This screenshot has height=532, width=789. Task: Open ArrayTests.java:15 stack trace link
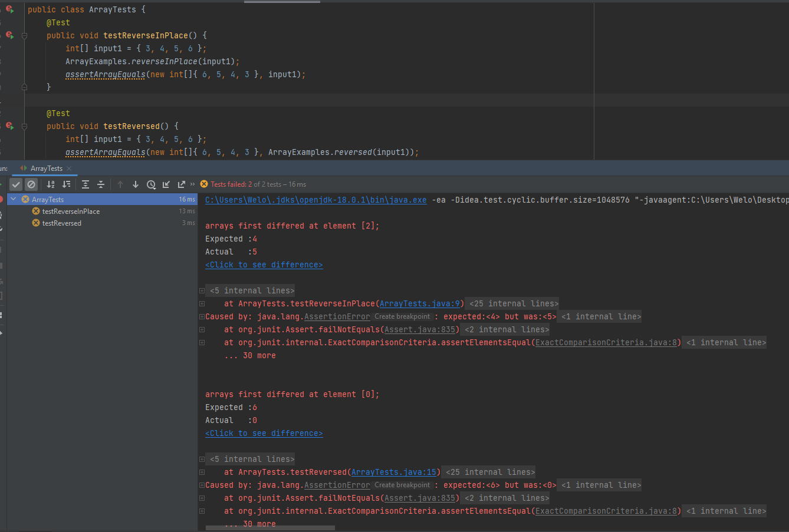pos(393,472)
